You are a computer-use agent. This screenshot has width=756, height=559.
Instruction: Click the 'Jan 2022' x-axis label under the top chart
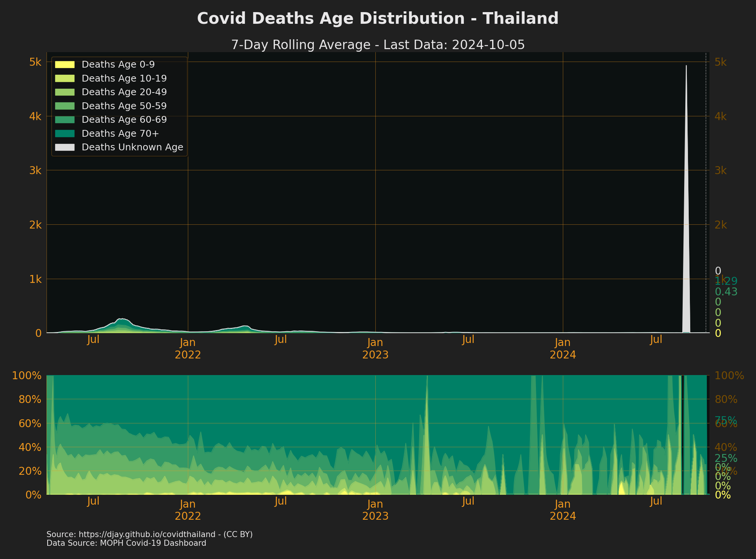pos(188,349)
